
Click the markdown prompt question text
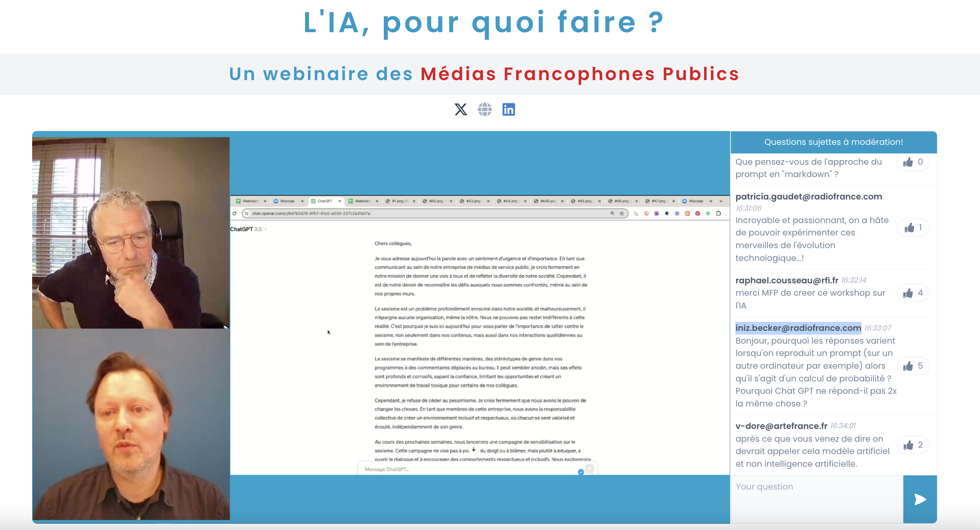point(808,168)
